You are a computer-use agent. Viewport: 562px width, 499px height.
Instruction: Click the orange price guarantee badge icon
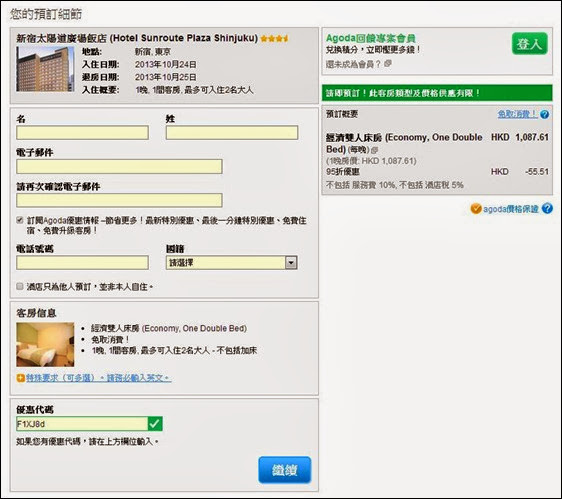click(476, 209)
